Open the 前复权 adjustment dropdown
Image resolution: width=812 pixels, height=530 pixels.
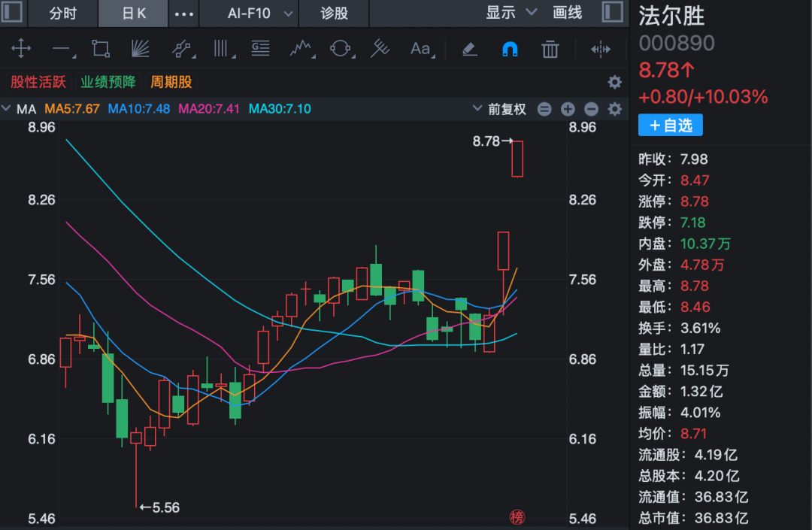pos(499,109)
